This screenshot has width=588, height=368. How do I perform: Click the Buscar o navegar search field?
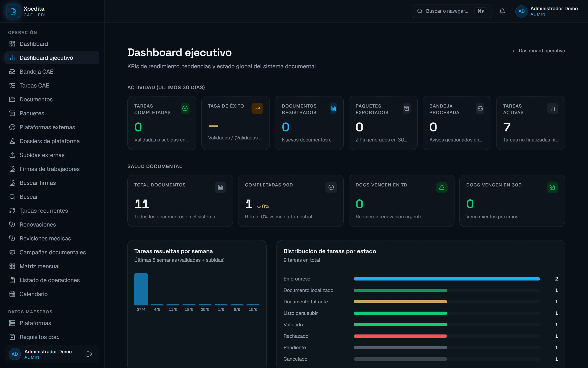coord(452,11)
